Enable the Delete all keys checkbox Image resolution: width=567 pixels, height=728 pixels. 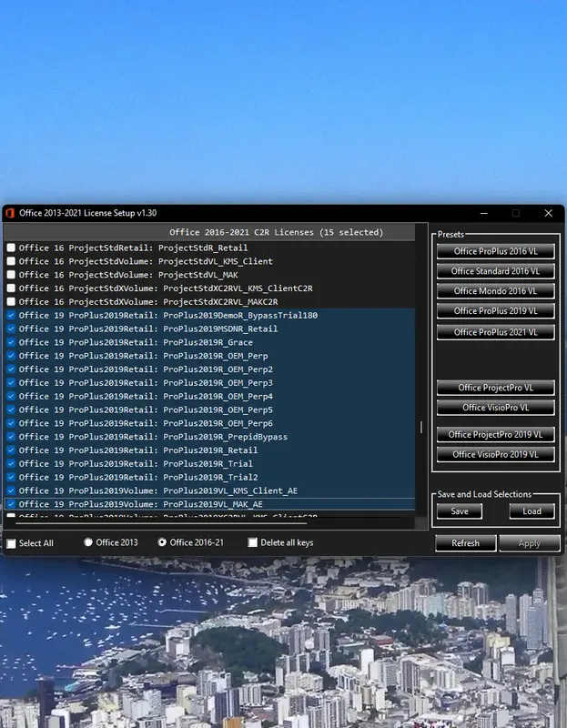pos(253,542)
